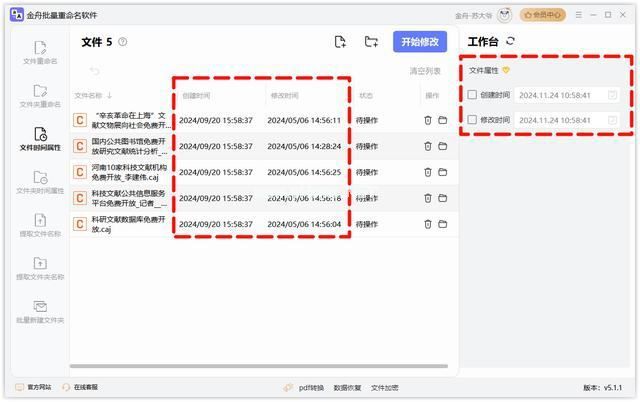640x402 pixels.
Task: Enable the 修改时间 checkbox
Action: (x=472, y=120)
